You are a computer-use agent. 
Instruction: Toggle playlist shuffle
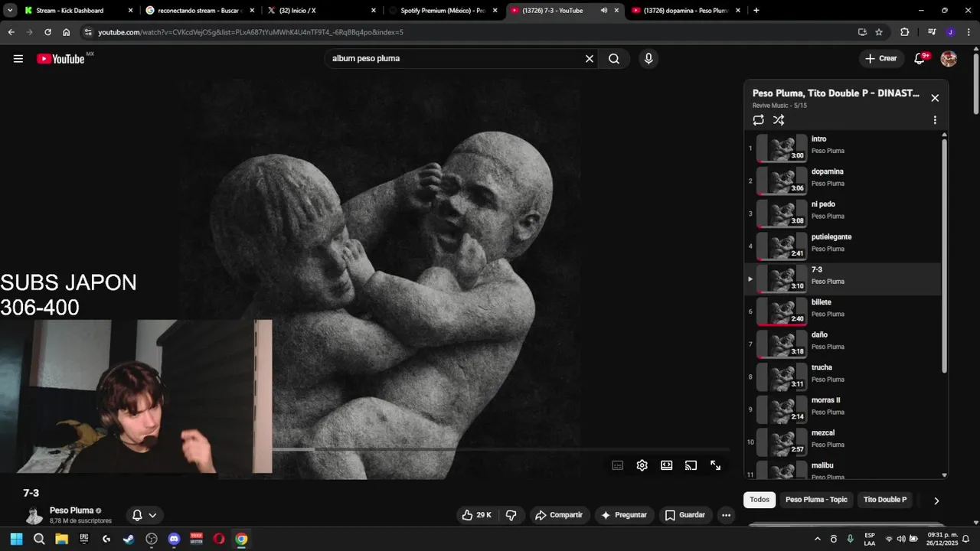(779, 120)
